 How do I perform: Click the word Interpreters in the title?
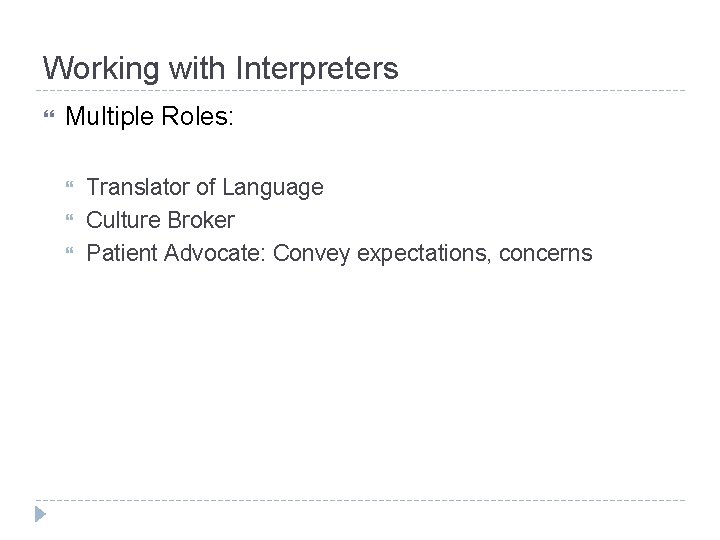click(x=317, y=69)
